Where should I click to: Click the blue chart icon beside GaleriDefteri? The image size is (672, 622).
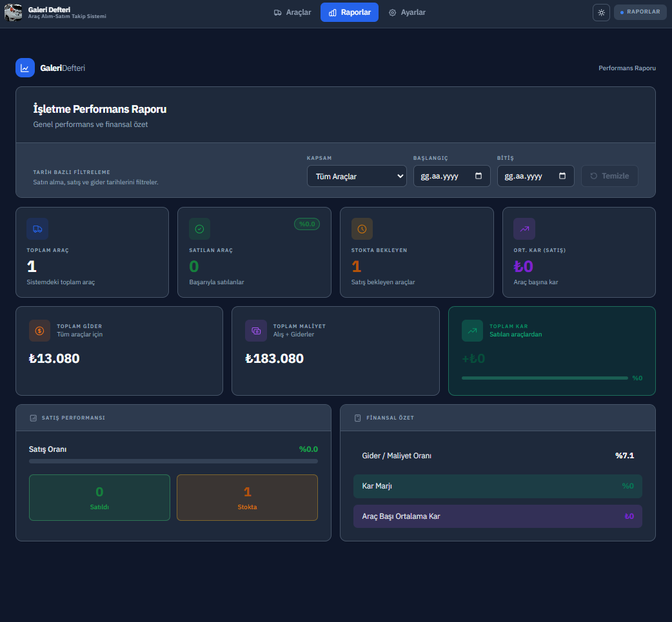click(x=25, y=68)
